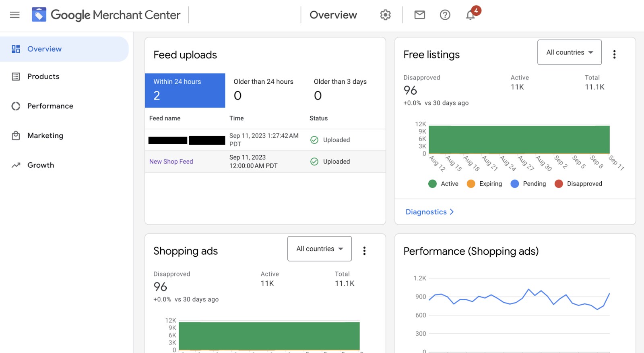The width and height of the screenshot is (644, 353).
Task: Click the Overview dashboard sidebar icon
Action: pos(16,49)
